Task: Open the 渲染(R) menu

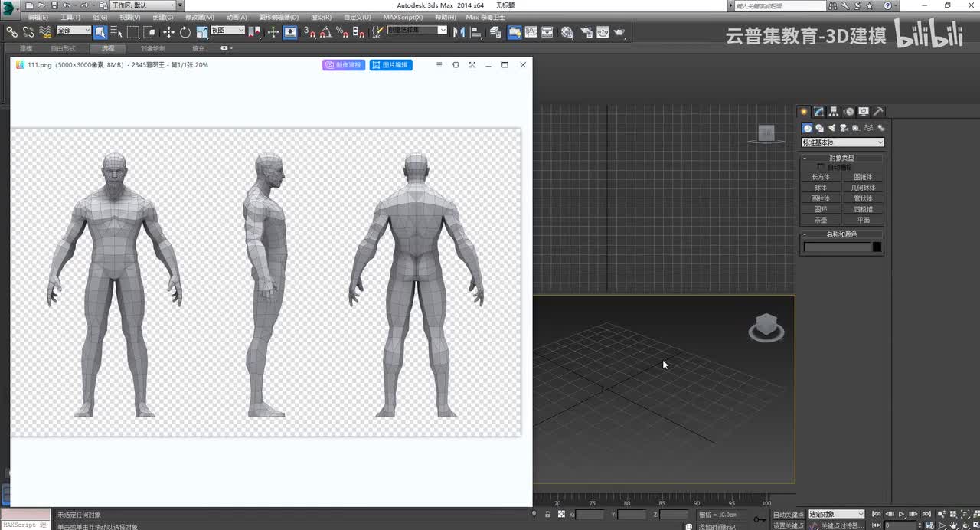Action: [x=322, y=17]
